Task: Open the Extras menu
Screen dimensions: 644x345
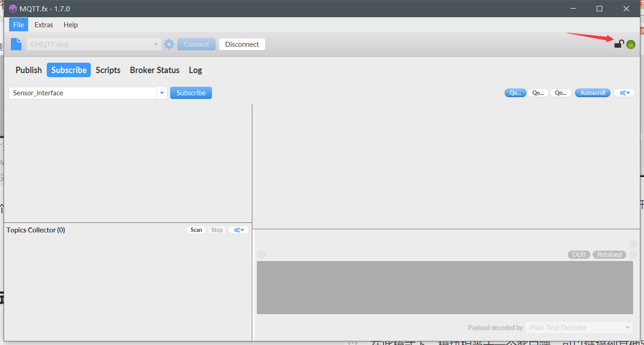Action: [44, 25]
